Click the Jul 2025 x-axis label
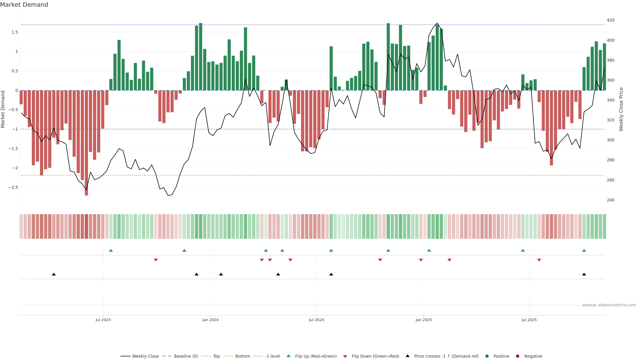The image size is (644, 362). tap(529, 320)
